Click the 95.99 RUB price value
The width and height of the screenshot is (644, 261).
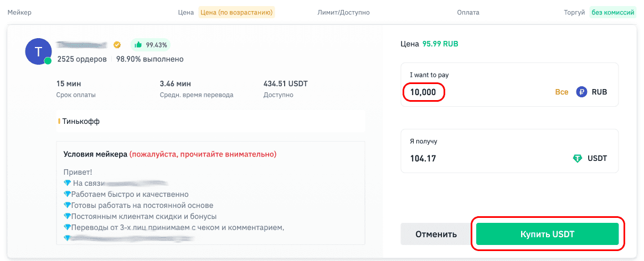coord(440,44)
